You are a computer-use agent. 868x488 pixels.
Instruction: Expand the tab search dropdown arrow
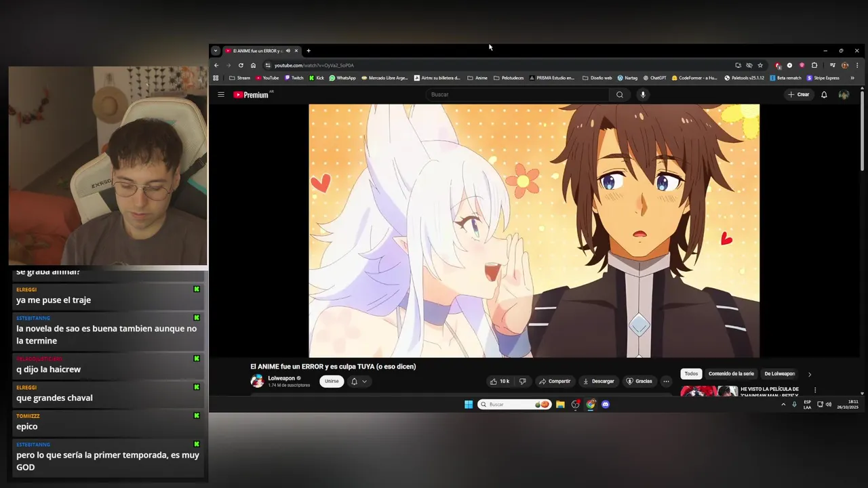[216, 51]
